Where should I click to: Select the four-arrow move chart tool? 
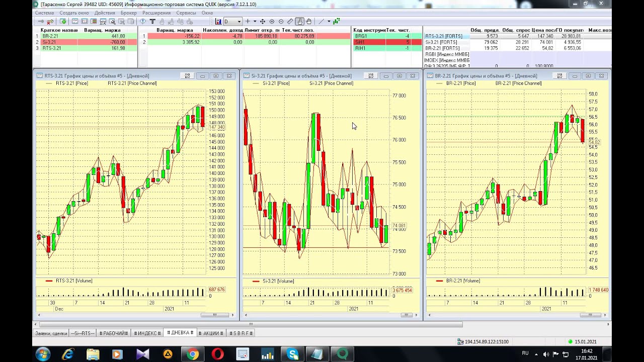[x=263, y=22]
